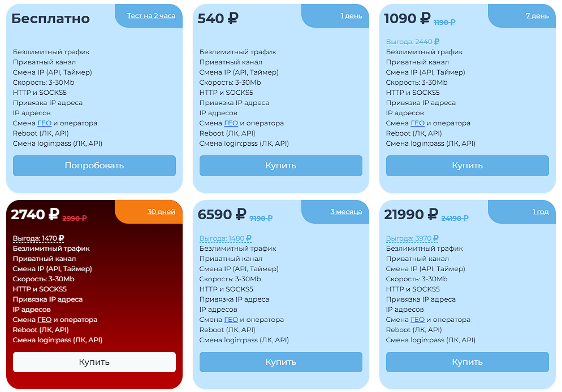
Task: Open the '30 дней' orange tab link
Action: 161,212
